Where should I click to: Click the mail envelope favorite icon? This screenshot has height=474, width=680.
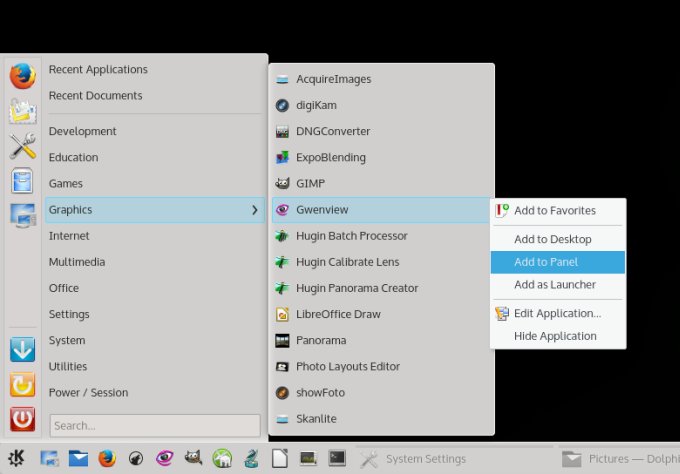click(x=23, y=111)
